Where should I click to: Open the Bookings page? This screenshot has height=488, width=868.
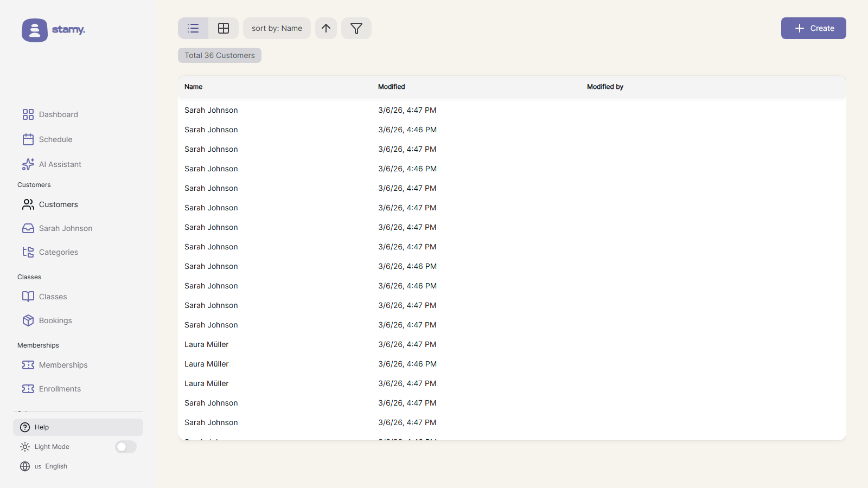55,320
